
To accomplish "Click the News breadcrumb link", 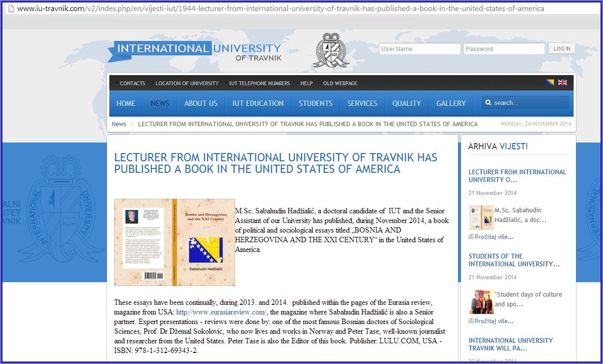I will (119, 124).
